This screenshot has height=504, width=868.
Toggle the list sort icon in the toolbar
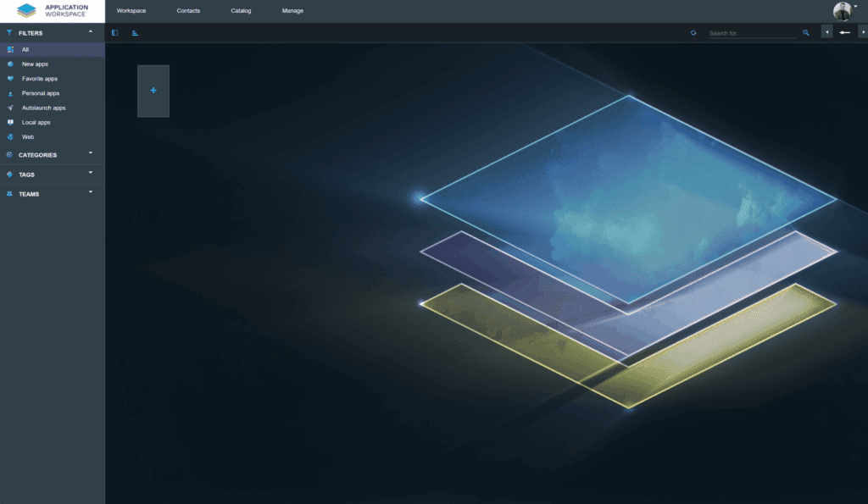[135, 32]
